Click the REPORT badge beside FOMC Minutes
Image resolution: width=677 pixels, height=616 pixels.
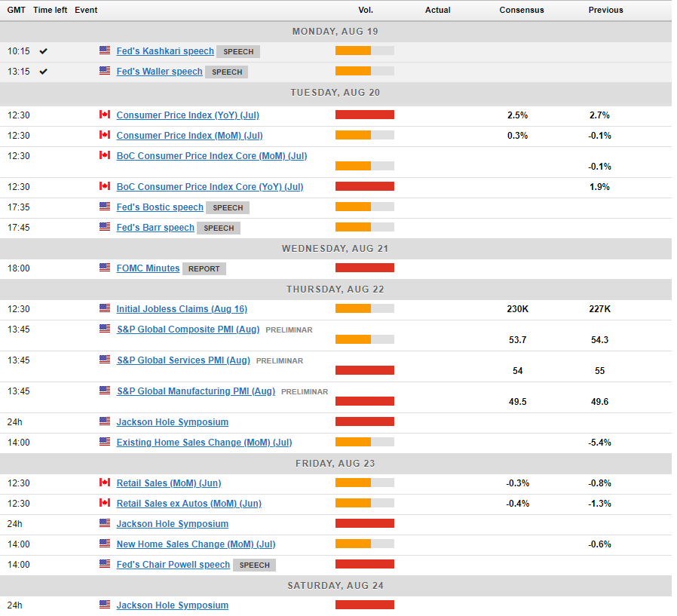pyautogui.click(x=204, y=269)
